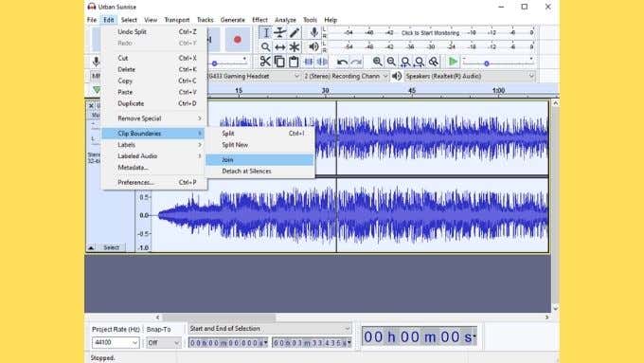The height and width of the screenshot is (363, 644).
Task: Open the Effect menu
Action: [259, 20]
